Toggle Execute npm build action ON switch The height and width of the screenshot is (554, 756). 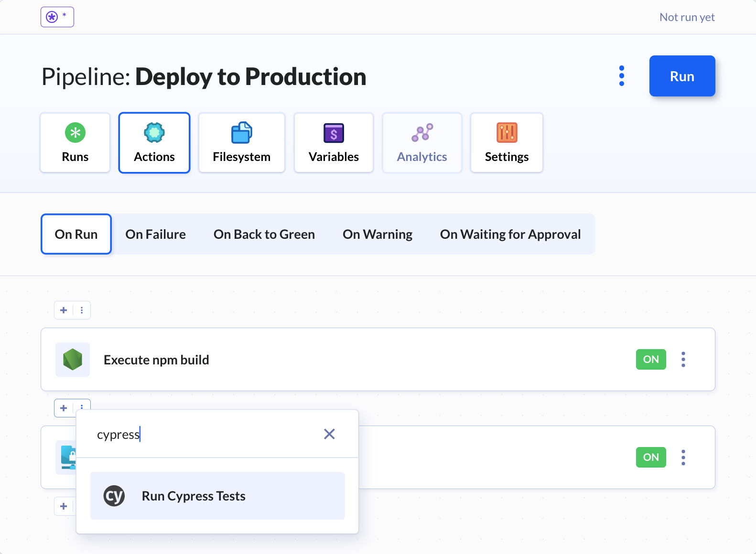coord(651,360)
